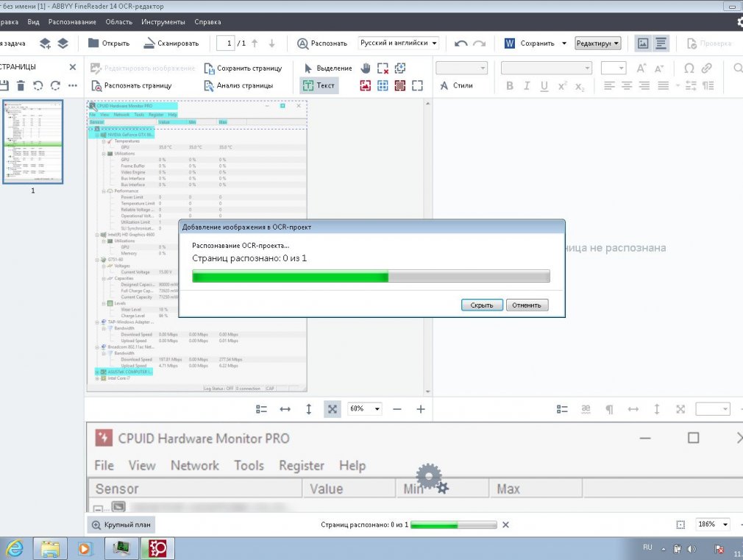Delete the selected page with trash icon
Screen dimensions: 743x560
[21, 85]
